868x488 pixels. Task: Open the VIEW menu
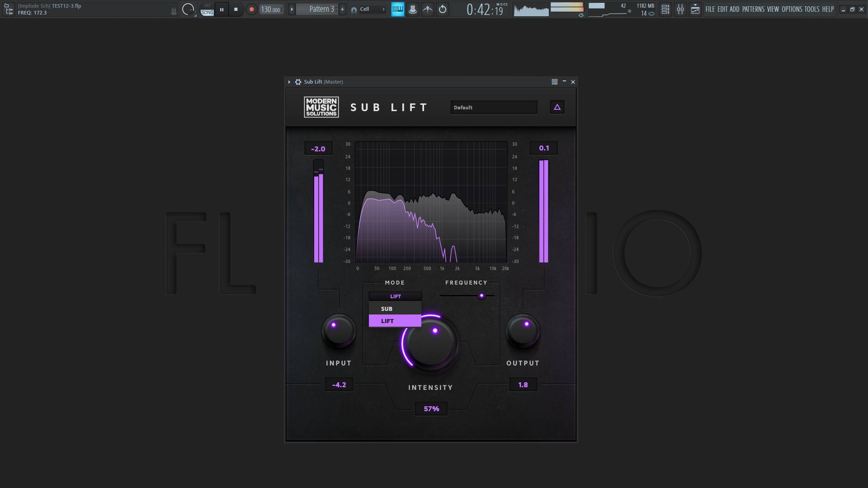773,9
